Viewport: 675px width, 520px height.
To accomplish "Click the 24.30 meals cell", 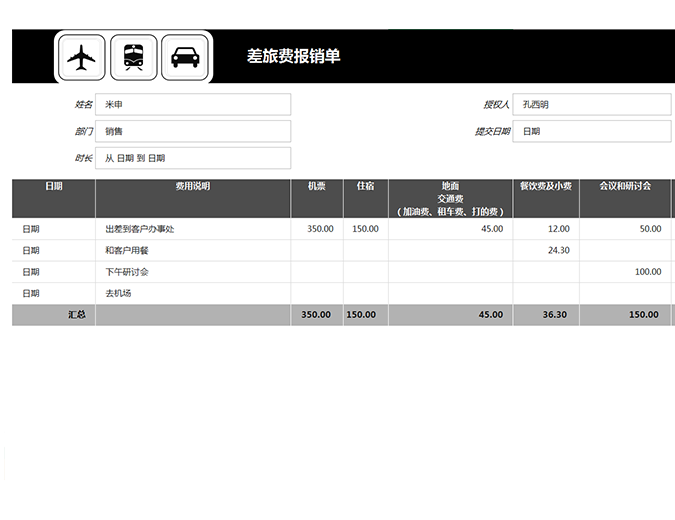I will coord(546,251).
